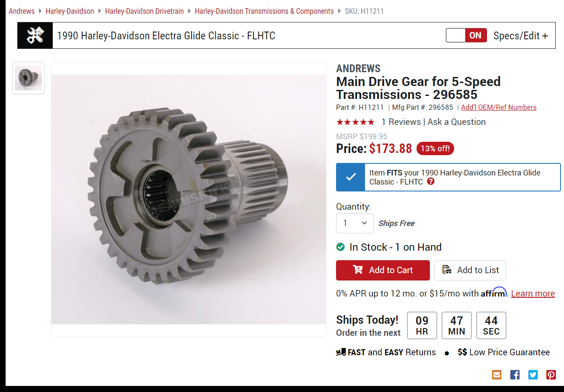Screen dimensions: 564x392
Task: Navigate to Andrews breadcrumb
Action: point(22,11)
